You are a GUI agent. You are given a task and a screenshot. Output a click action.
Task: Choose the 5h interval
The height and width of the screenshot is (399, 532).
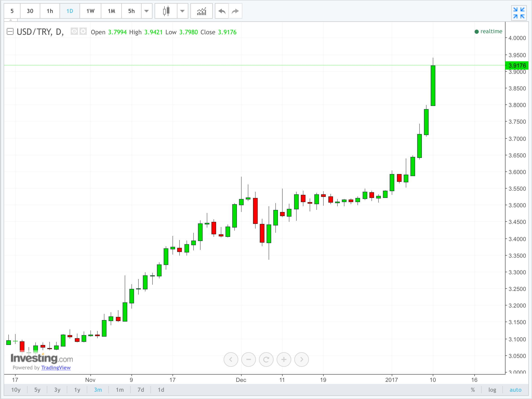coord(131,11)
